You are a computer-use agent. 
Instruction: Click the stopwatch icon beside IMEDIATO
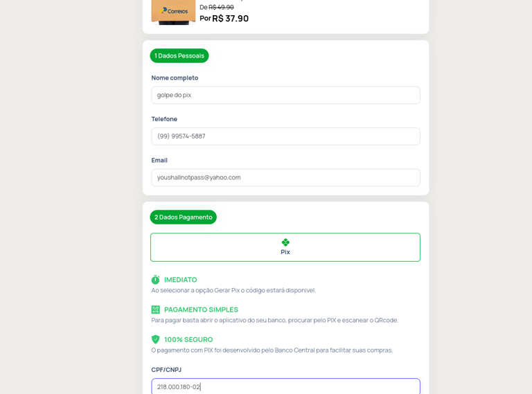(155, 280)
